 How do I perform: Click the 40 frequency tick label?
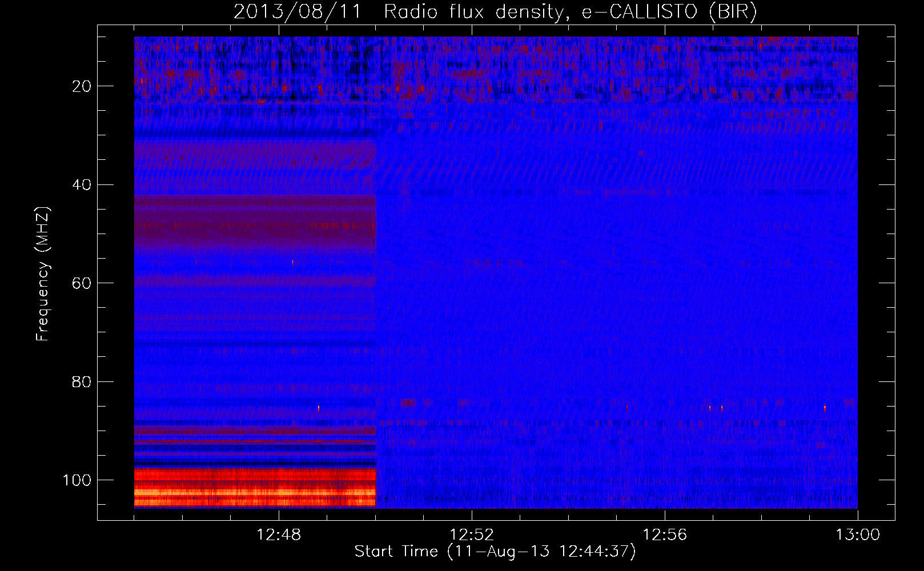click(82, 185)
